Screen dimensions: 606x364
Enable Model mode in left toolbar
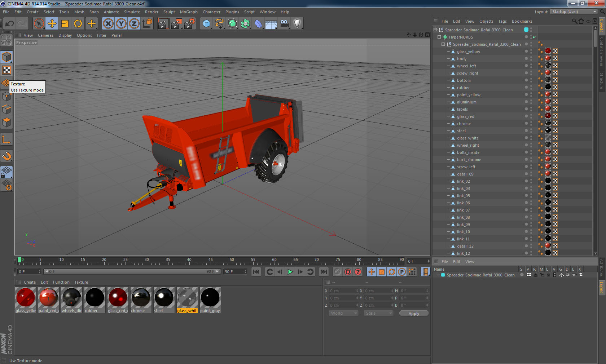(x=7, y=57)
